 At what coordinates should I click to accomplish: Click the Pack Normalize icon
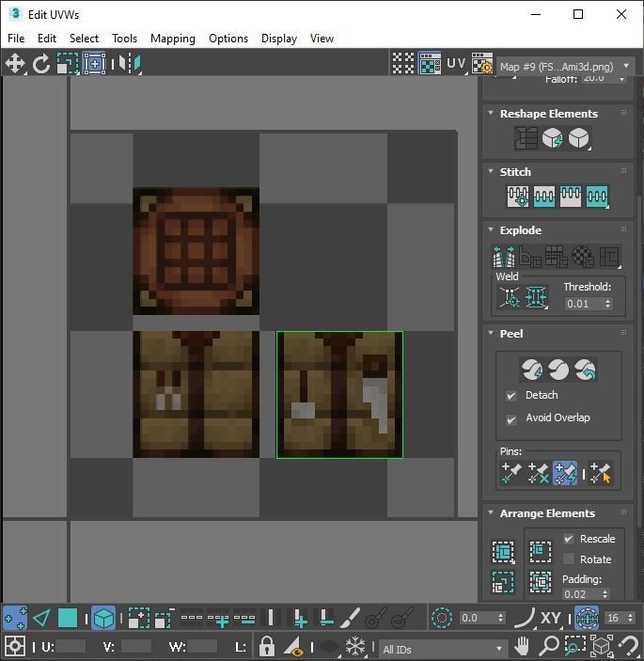click(x=541, y=582)
